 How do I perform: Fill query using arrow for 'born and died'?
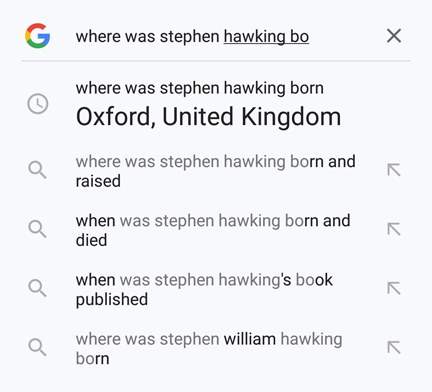[x=394, y=229]
